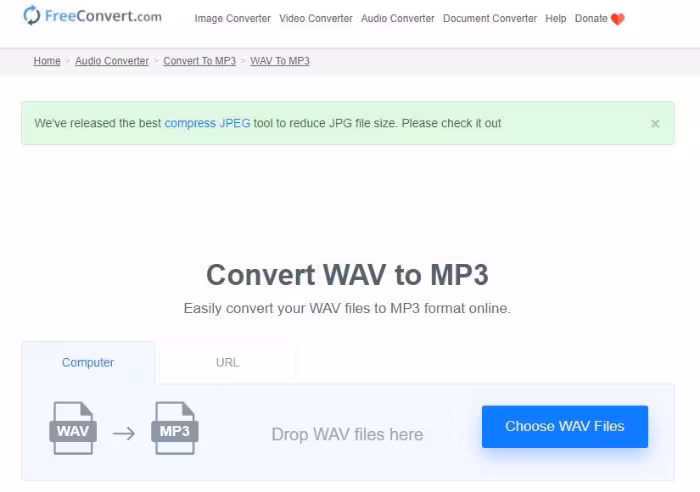Click the Convert WAV to MP3 heading
Screen dimensions: 700x492
click(347, 275)
